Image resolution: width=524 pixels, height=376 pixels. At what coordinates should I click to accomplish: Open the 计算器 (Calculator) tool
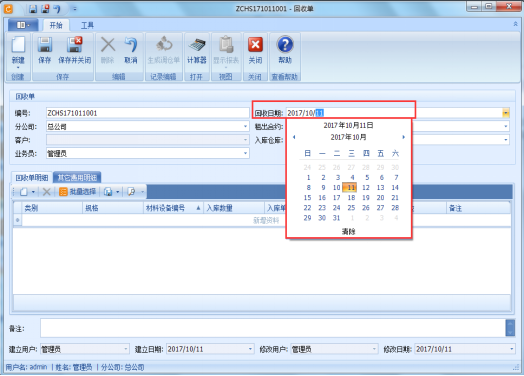point(196,51)
